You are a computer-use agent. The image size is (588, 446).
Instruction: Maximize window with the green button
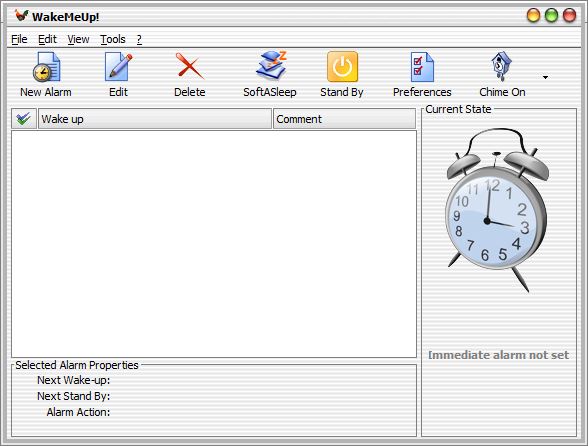click(551, 15)
